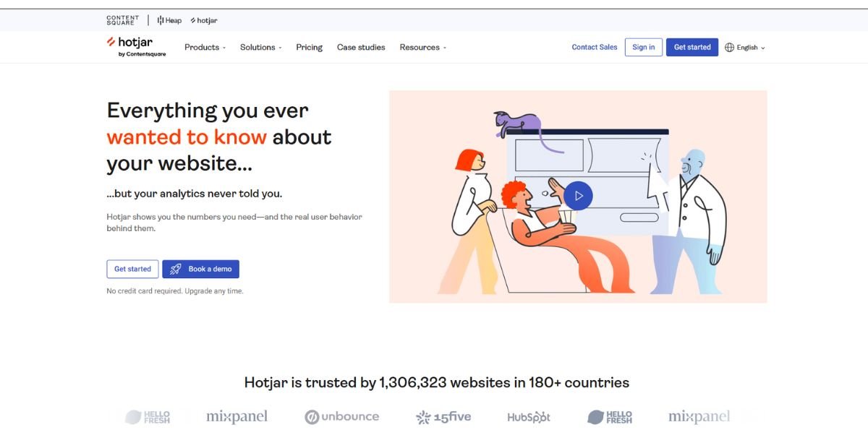Click the Sign in button
The width and height of the screenshot is (868, 448).
(x=644, y=47)
